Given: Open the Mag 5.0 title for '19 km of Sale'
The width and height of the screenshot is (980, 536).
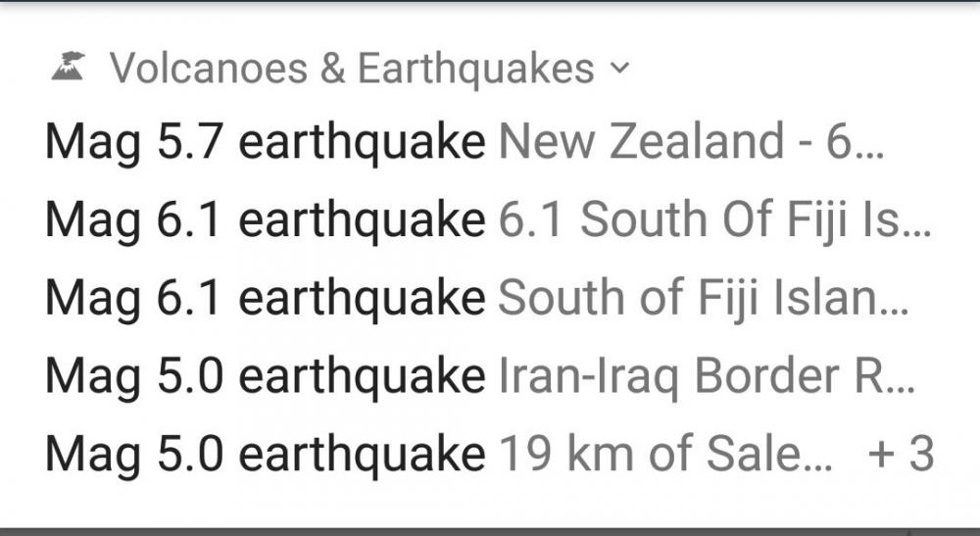Looking at the screenshot, I should 265,455.
